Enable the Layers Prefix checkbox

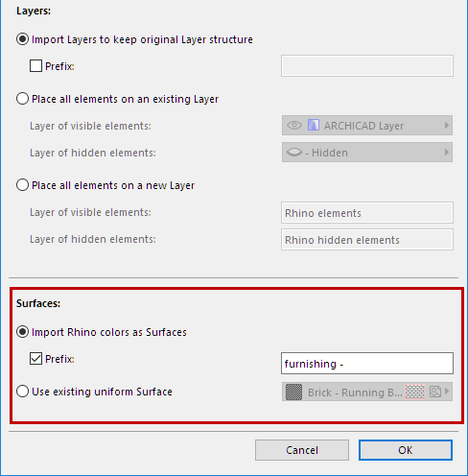(x=35, y=66)
